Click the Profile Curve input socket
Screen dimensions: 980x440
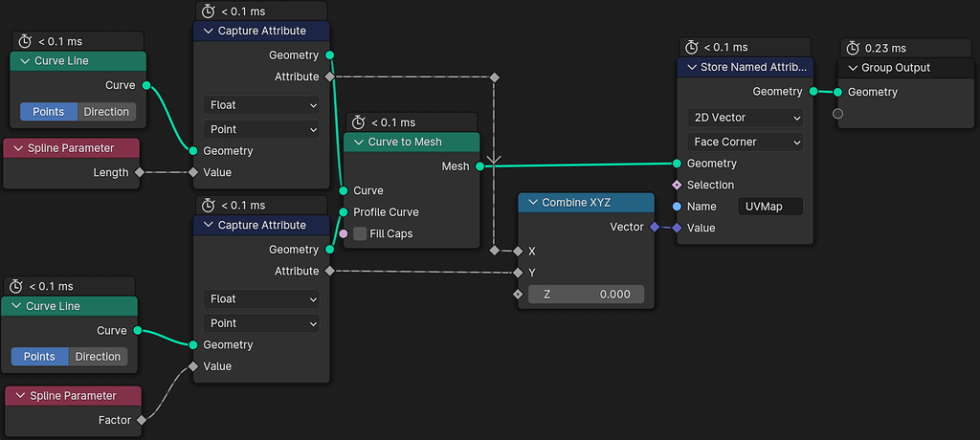[x=344, y=212]
